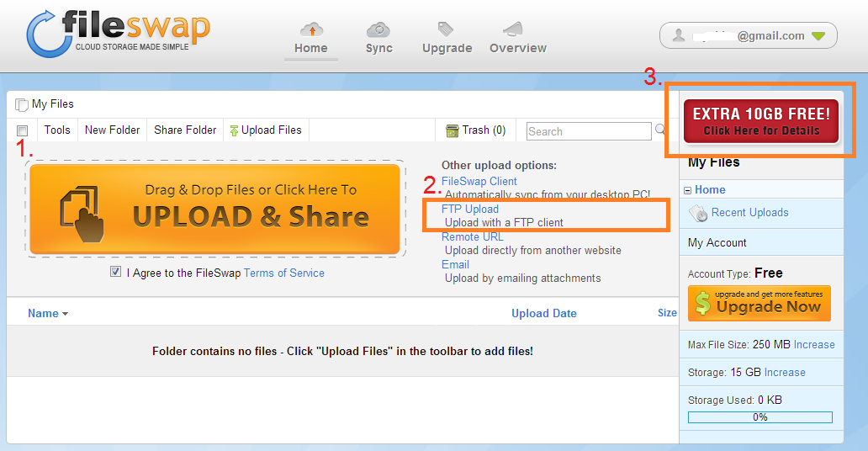
Task: Click the dollar sign upgrade icon
Action: tap(702, 304)
